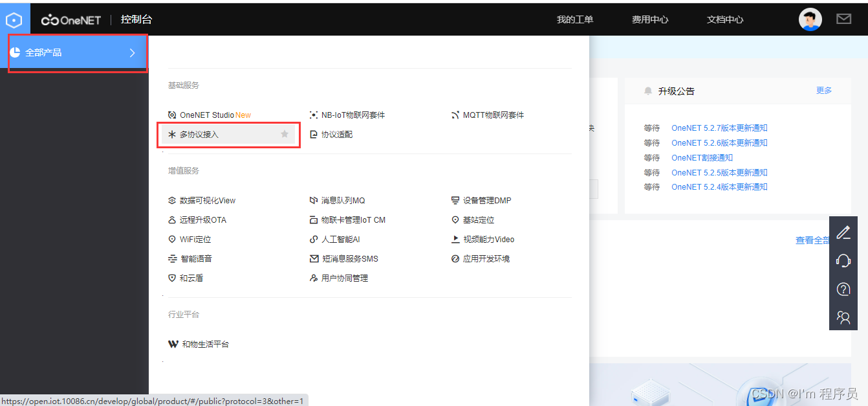The image size is (868, 406).
Task: Open 费用中心 from the header
Action: click(x=650, y=19)
